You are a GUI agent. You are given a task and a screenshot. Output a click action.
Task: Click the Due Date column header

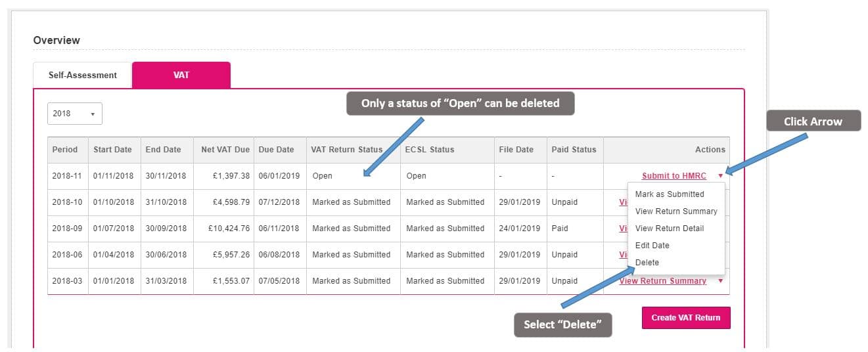(x=276, y=150)
